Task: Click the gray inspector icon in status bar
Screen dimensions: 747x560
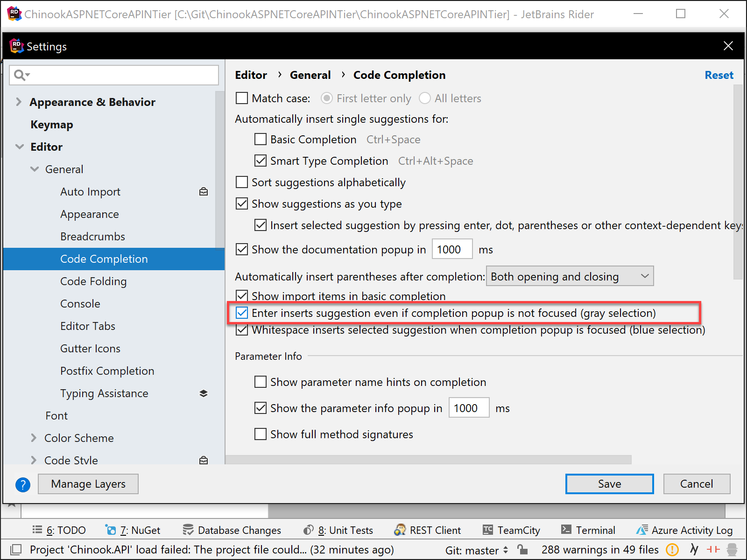Action: pyautogui.click(x=733, y=550)
